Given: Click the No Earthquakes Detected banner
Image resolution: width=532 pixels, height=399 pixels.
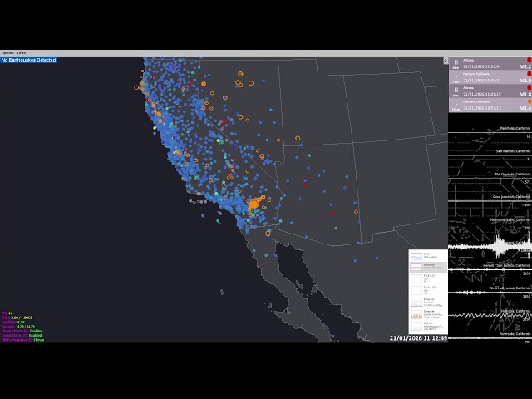Looking at the screenshot, I should pyautogui.click(x=28, y=60).
